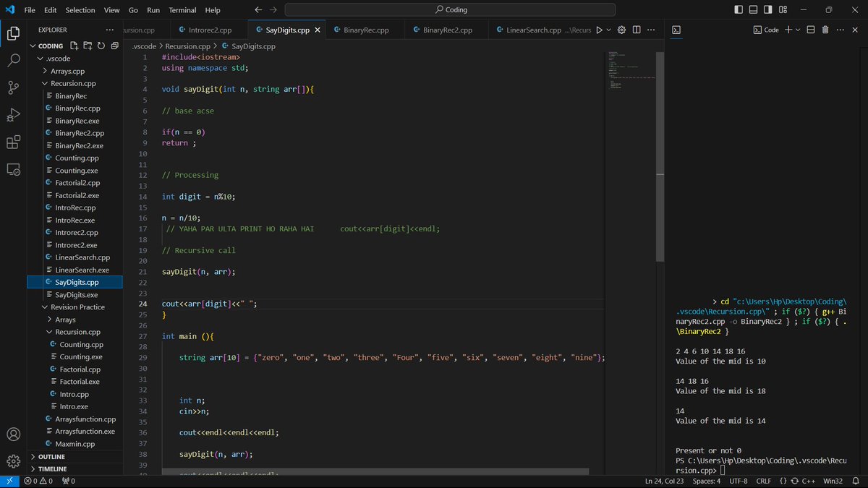The image size is (868, 488).
Task: Open the Source Control view
Action: [13, 87]
